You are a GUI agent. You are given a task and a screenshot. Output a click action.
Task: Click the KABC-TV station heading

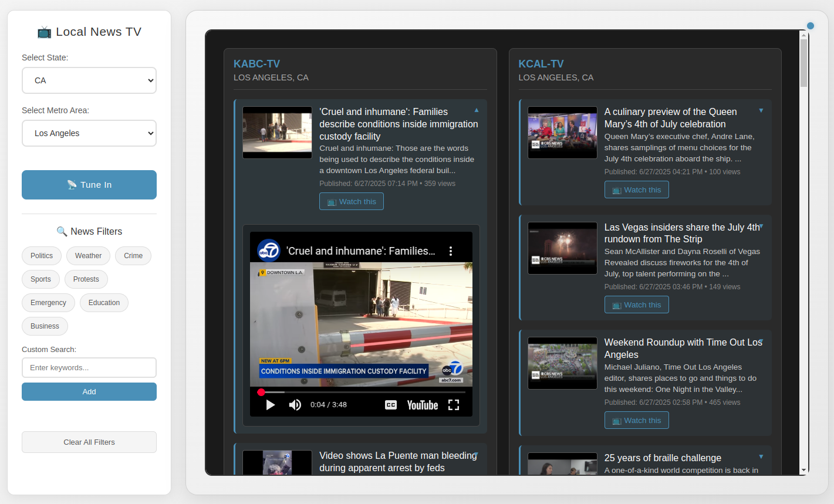(x=256, y=64)
